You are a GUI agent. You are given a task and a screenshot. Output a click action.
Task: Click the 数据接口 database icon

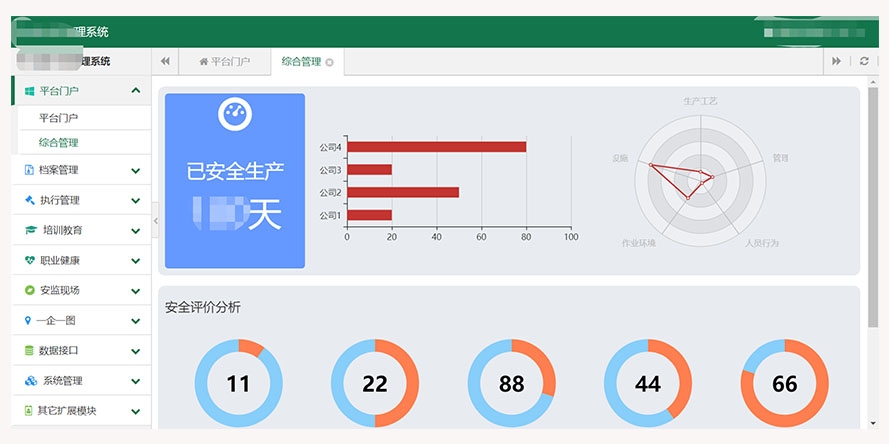pyautogui.click(x=29, y=351)
